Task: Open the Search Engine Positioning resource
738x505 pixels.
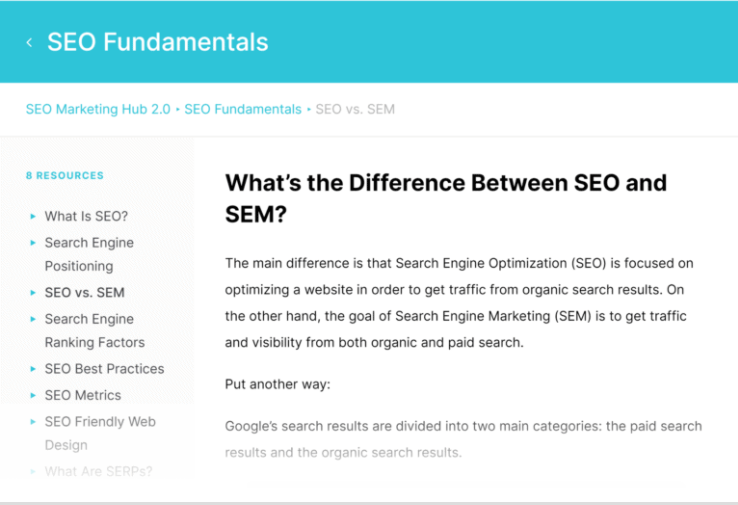Action: point(89,254)
